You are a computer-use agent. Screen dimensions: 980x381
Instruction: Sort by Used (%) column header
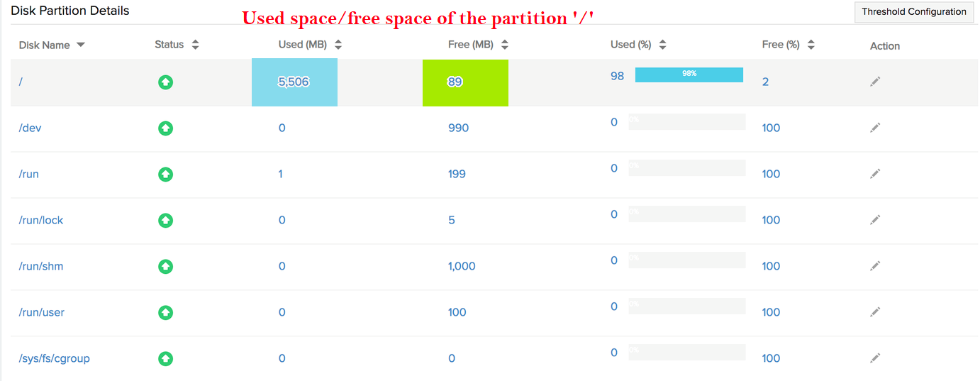662,45
